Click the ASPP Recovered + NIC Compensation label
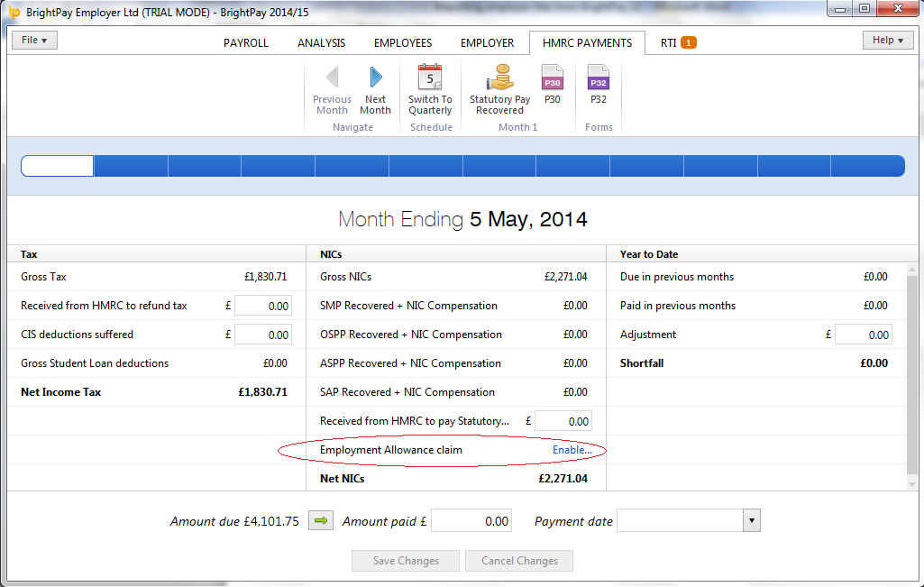This screenshot has height=587, width=924. (x=410, y=363)
